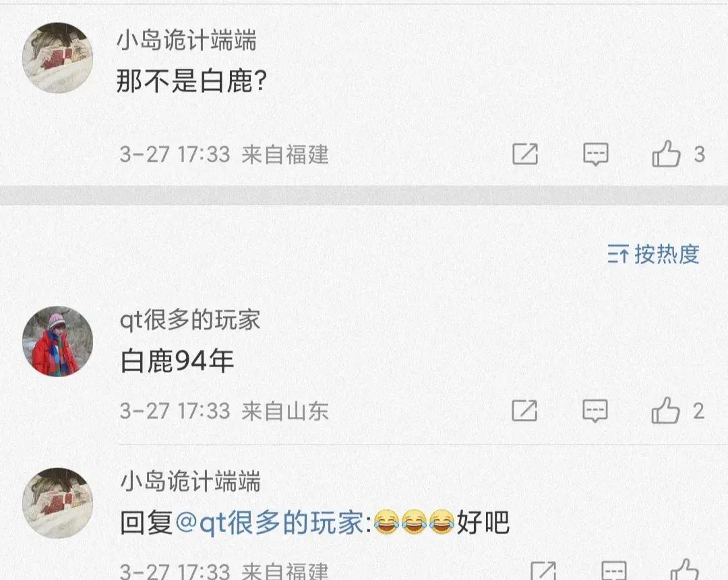The width and height of the screenshot is (728, 580).
Task: Change sort order via 按热度
Action: (653, 254)
